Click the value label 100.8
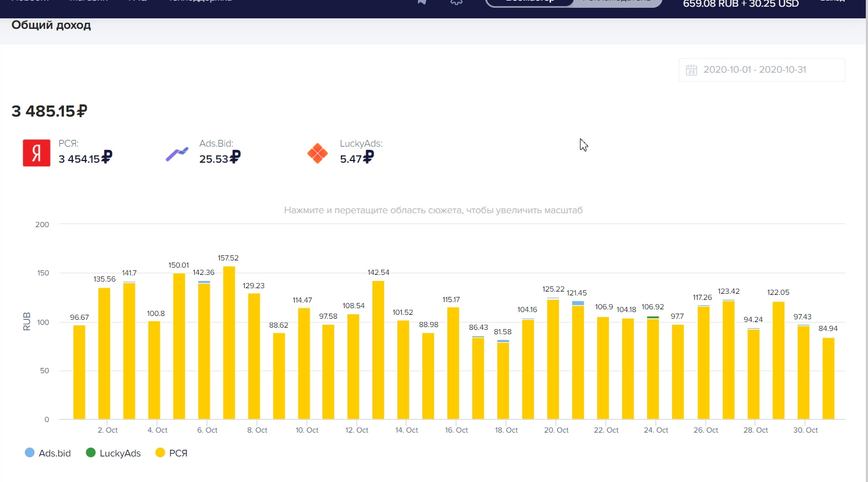 click(156, 314)
